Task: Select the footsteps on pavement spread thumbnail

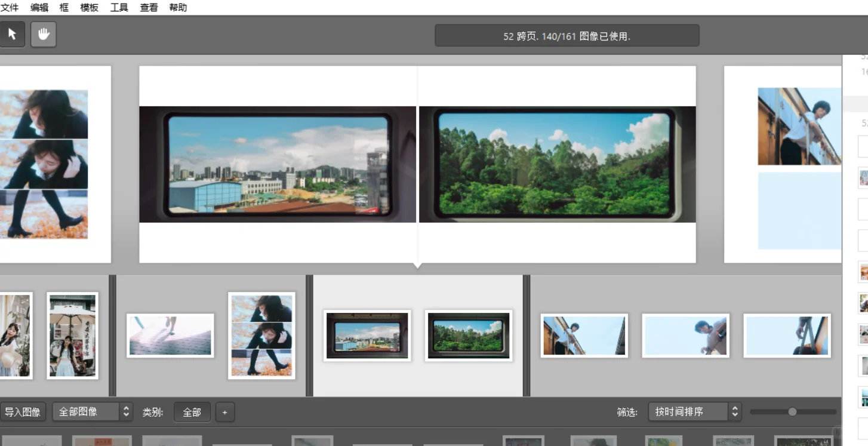Action: (170, 335)
